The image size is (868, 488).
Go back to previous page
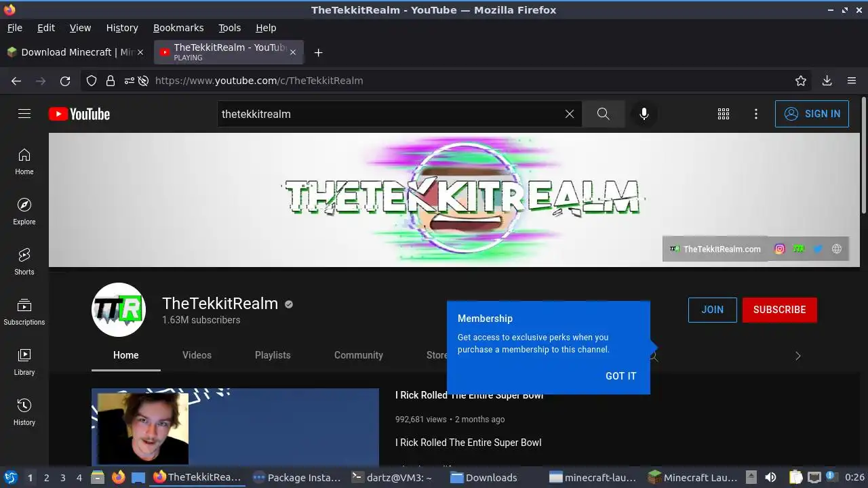[16, 81]
